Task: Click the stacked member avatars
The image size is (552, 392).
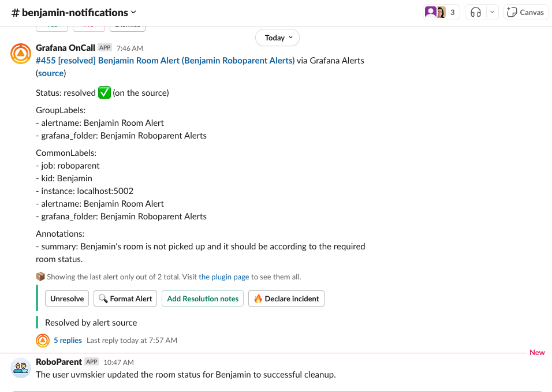Action: point(433,12)
